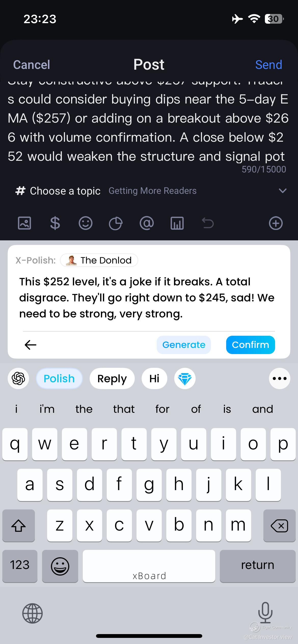298x644 pixels.
Task: Tap the @ mention icon
Action: click(147, 223)
